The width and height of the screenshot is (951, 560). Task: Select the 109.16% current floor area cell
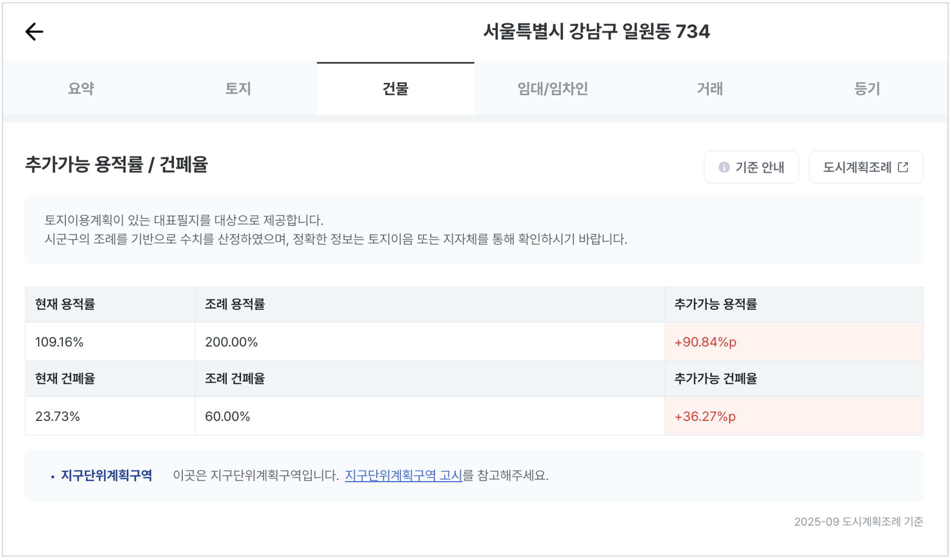tap(59, 342)
